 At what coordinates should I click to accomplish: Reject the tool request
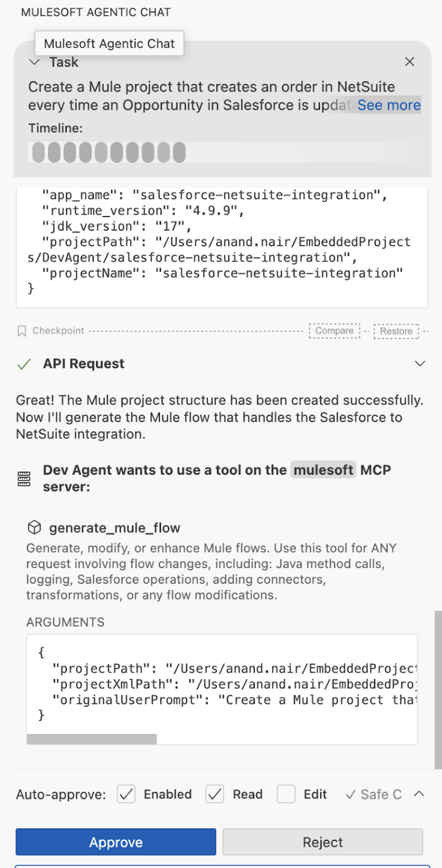(x=322, y=842)
